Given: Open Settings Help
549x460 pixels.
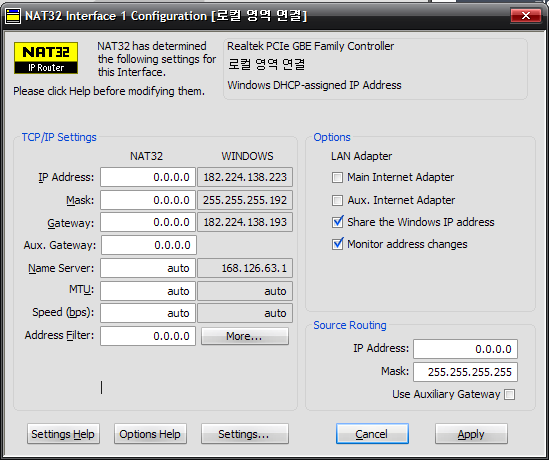Looking at the screenshot, I should 63,434.
